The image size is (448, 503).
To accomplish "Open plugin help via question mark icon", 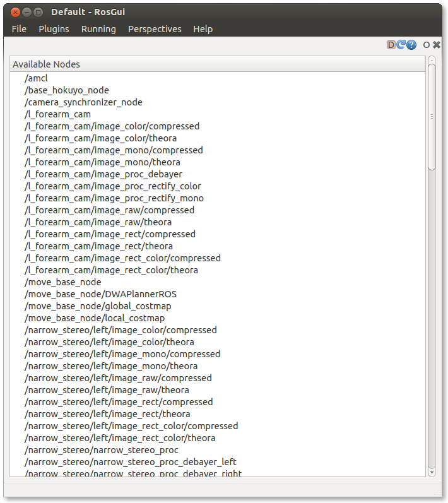I will (x=411, y=45).
